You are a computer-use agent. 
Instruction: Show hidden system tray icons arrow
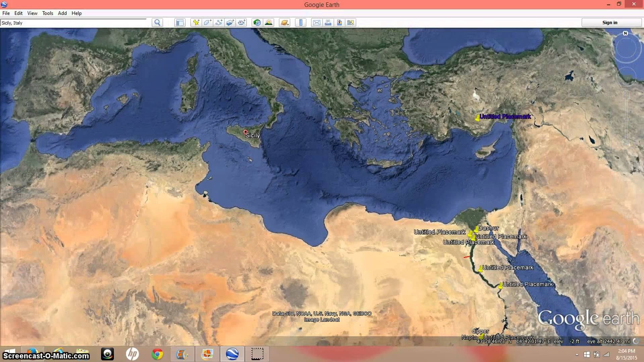(x=577, y=354)
